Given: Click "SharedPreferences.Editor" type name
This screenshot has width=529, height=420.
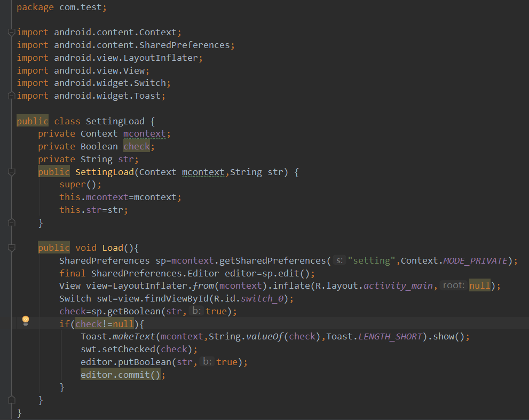Looking at the screenshot, I should tap(155, 273).
